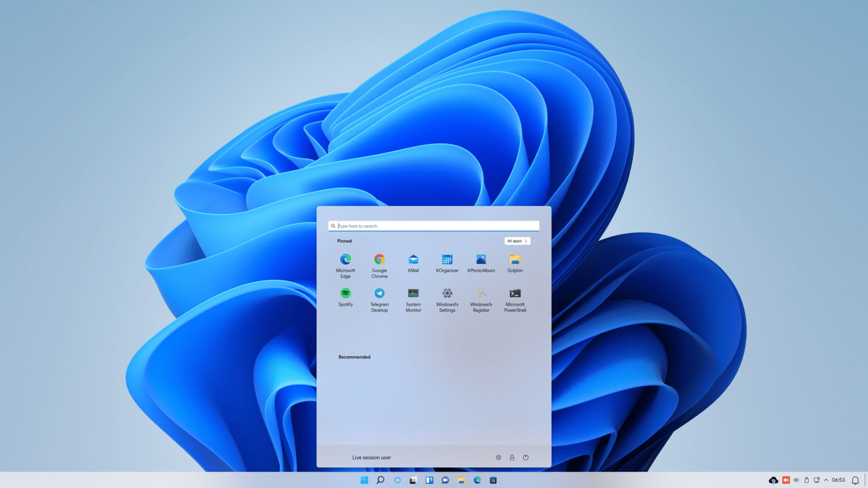Viewport: 868px width, 488px height.
Task: Expand the hidden tray icons arrow
Action: [x=826, y=480]
